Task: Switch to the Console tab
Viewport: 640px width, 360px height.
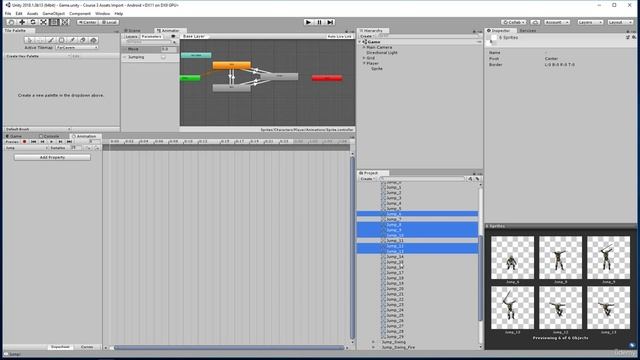Action: point(49,136)
